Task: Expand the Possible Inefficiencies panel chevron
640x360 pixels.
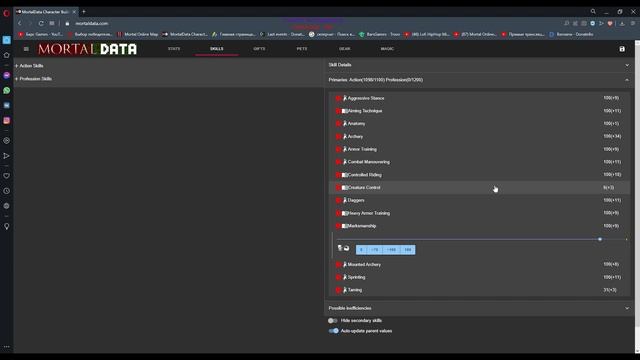Action: click(627, 308)
